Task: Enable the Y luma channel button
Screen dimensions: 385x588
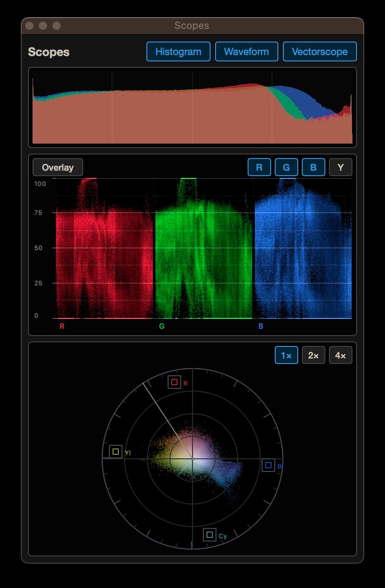Action: [x=341, y=167]
